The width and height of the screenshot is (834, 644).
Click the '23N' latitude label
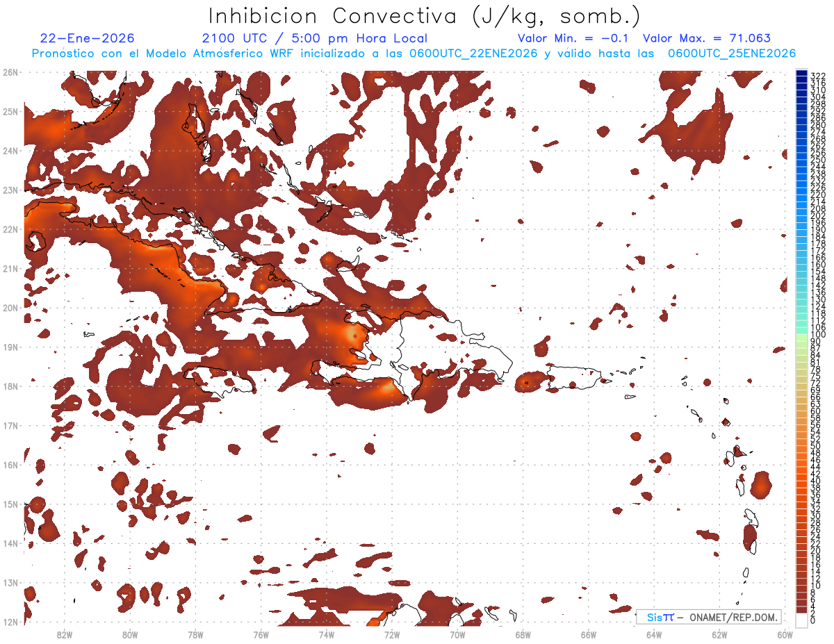[x=10, y=190]
